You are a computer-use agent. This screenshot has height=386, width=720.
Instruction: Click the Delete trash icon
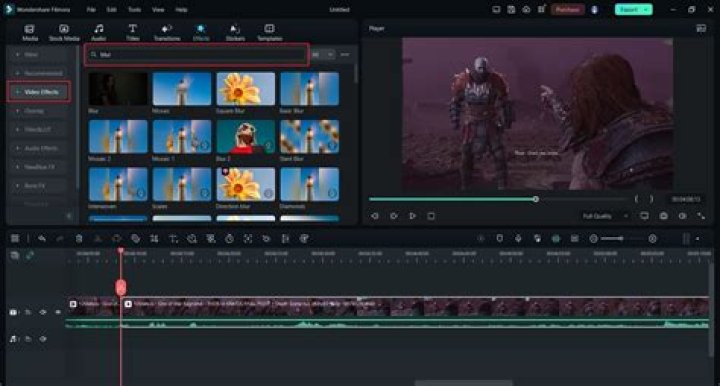click(x=79, y=238)
